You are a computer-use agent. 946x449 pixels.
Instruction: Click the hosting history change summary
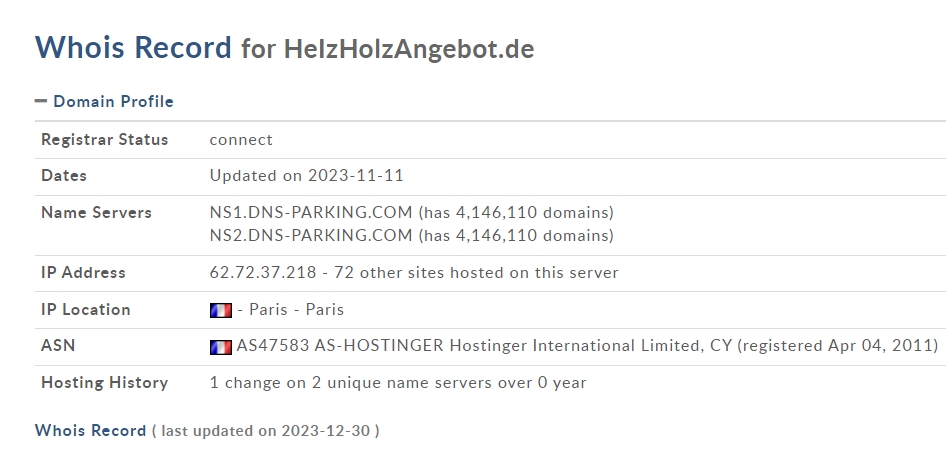click(398, 383)
